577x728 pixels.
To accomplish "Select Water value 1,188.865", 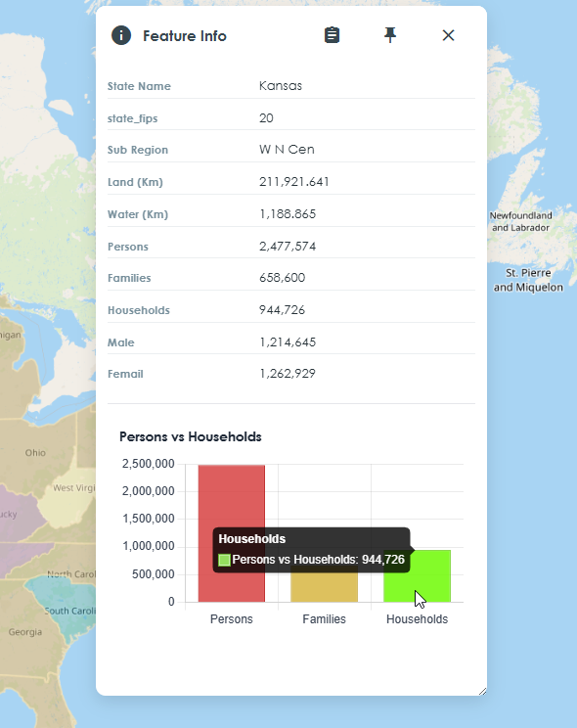I will point(288,214).
